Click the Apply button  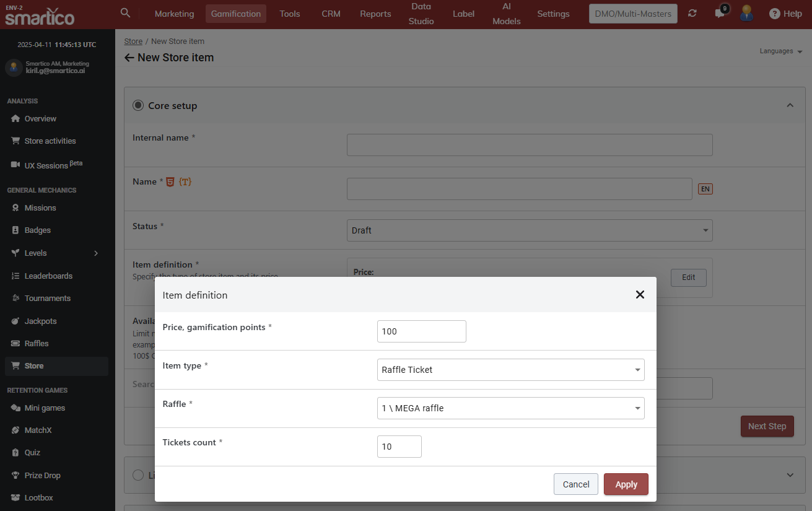coord(626,484)
